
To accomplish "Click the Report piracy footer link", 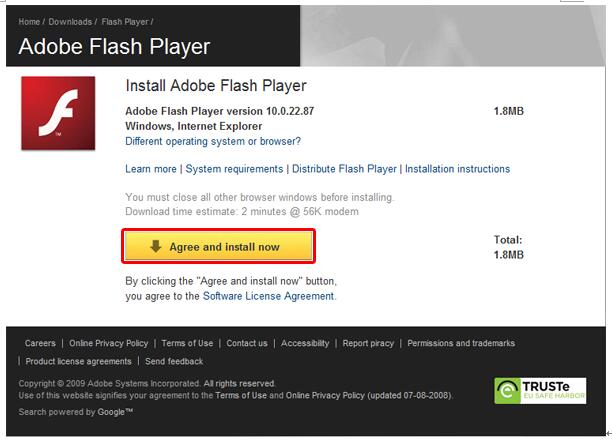I will coord(368,343).
